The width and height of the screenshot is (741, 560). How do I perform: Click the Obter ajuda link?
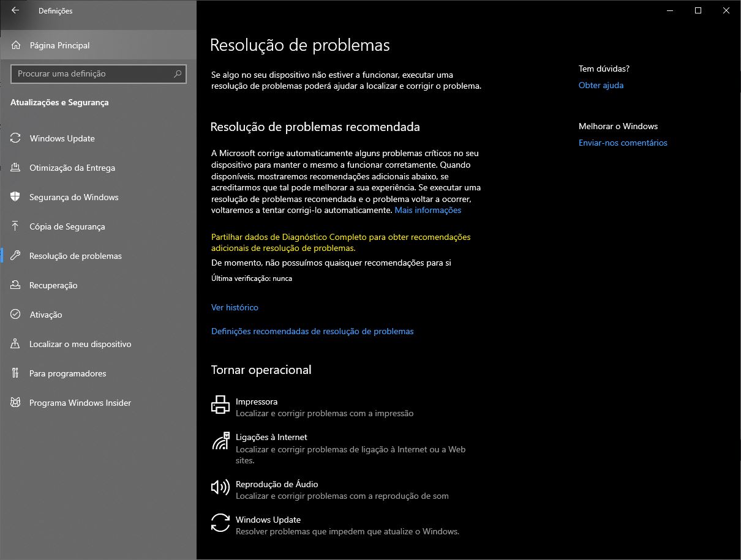[601, 85]
